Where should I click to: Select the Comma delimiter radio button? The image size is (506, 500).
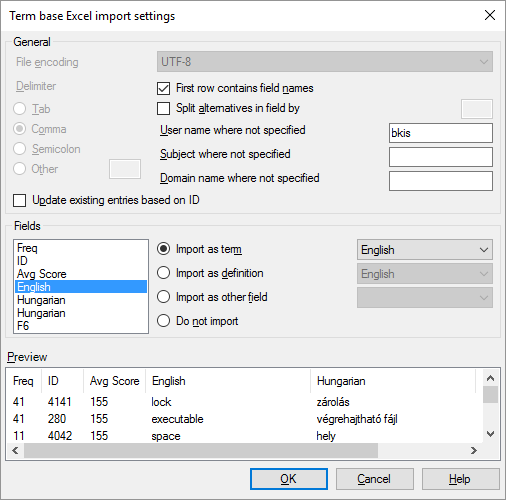coord(19,129)
